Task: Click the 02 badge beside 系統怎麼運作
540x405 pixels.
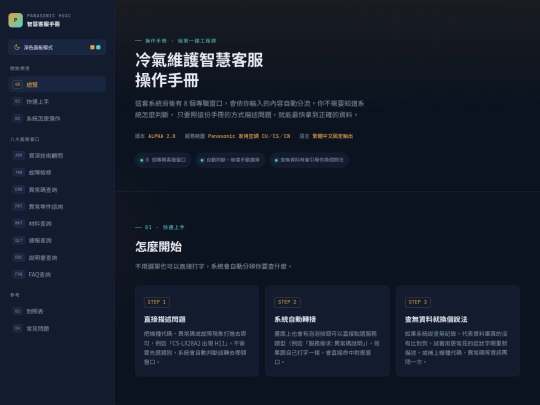Action: tap(18, 118)
